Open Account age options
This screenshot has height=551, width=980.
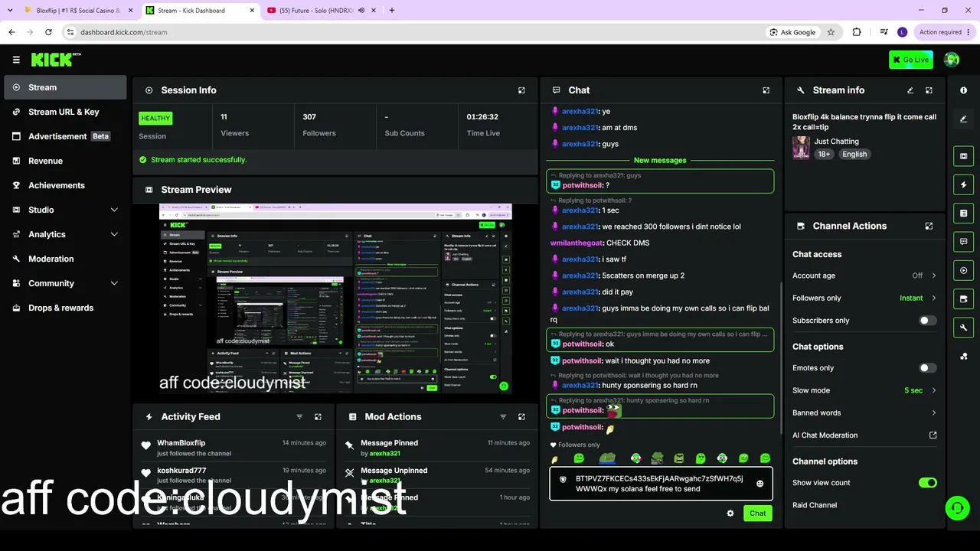[864, 275]
